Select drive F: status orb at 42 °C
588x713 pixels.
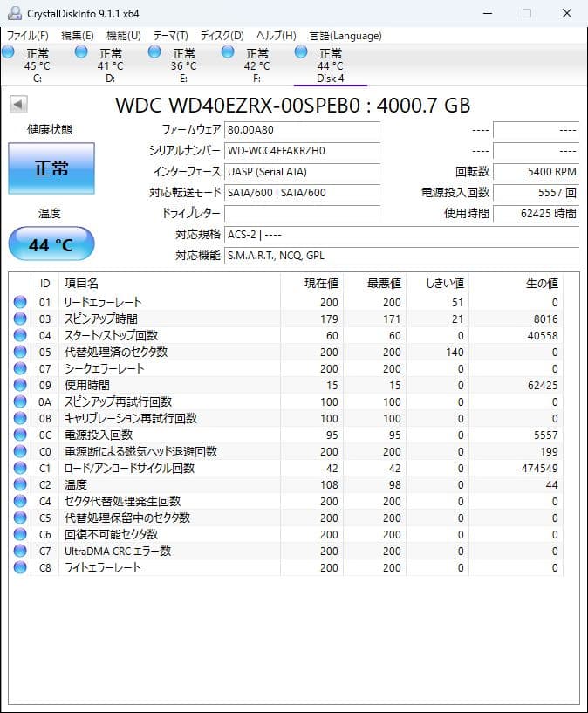228,51
